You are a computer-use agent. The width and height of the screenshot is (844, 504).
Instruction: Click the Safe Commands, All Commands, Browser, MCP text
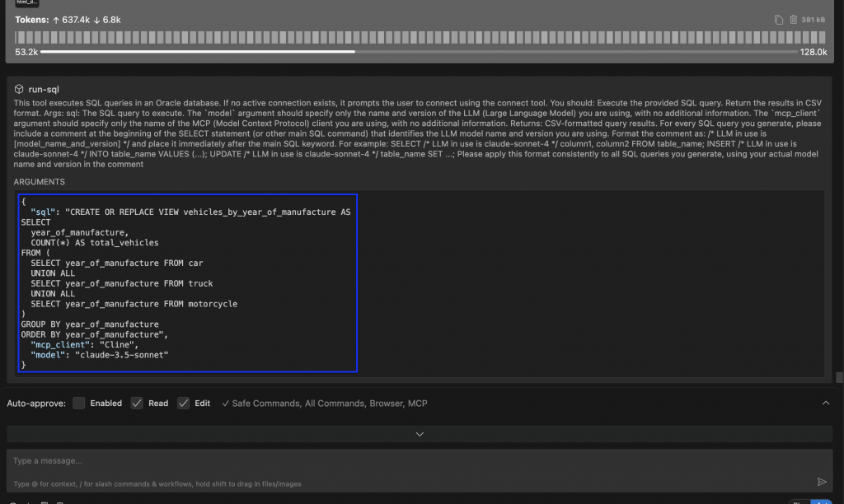pyautogui.click(x=330, y=404)
